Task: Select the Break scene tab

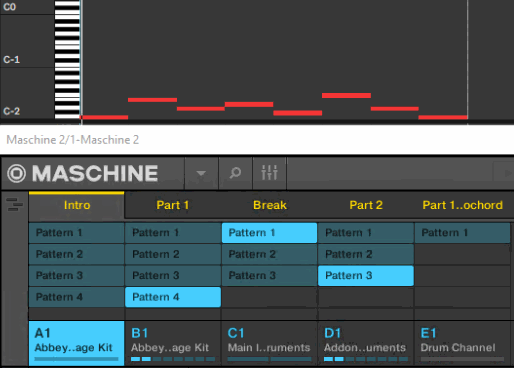Action: pyautogui.click(x=269, y=205)
